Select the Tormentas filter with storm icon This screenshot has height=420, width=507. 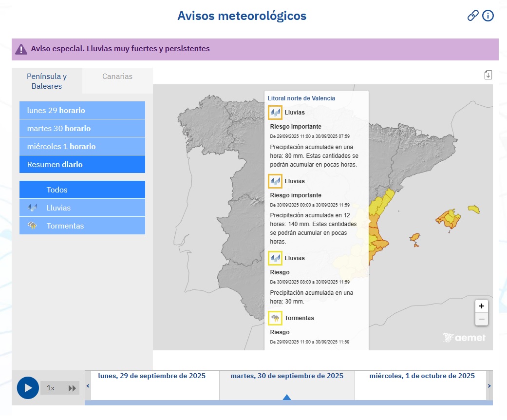[x=82, y=226]
